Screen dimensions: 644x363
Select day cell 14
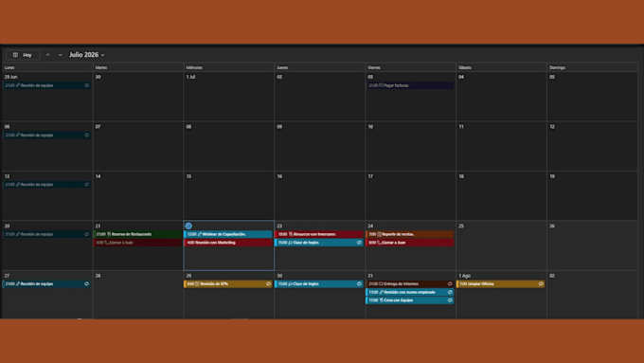tap(138, 196)
